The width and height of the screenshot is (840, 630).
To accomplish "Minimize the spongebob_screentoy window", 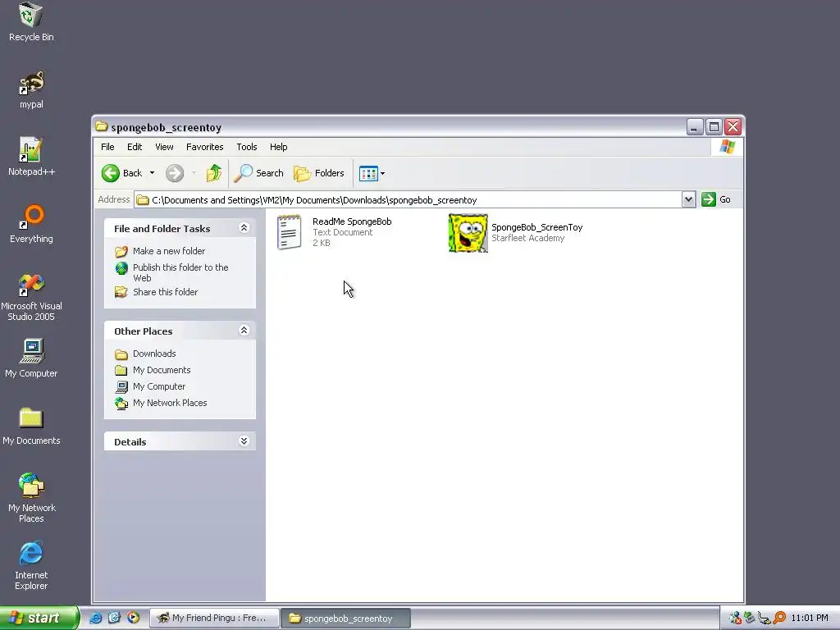I will tap(694, 127).
